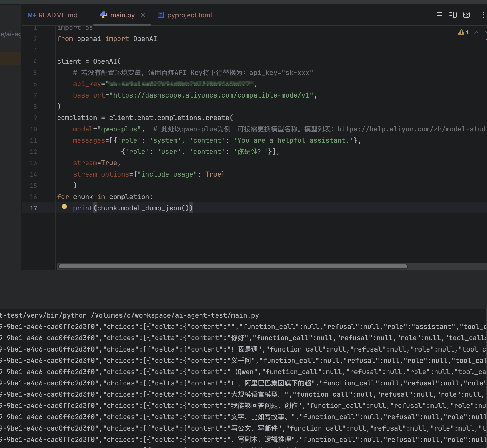Click the lightbulb quick-fix icon on line 17
487x448 pixels.
(64, 208)
